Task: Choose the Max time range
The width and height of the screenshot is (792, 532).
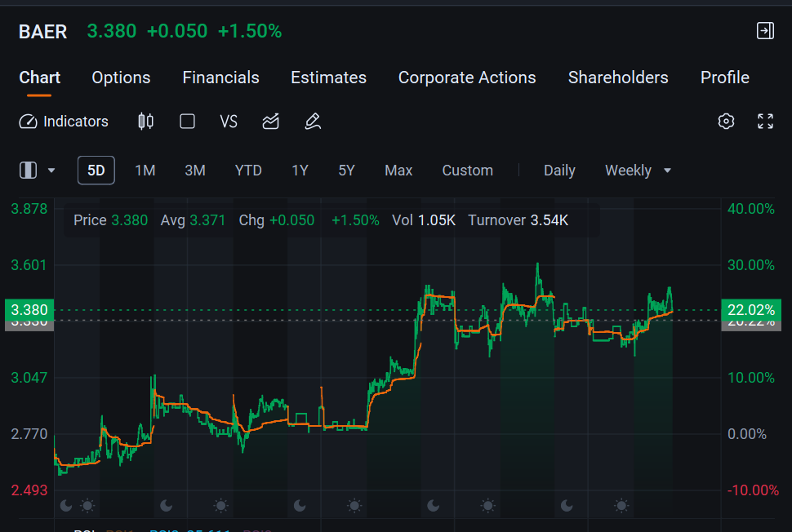Action: click(x=398, y=171)
